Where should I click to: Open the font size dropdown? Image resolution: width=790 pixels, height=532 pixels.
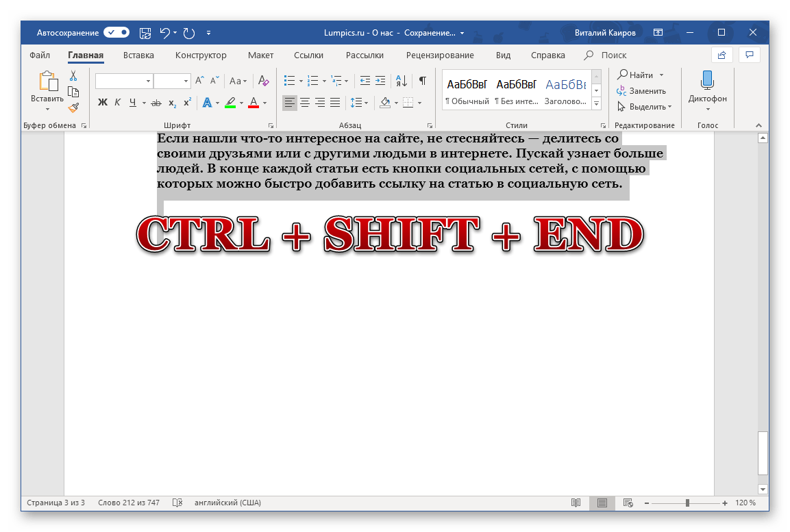(x=186, y=81)
